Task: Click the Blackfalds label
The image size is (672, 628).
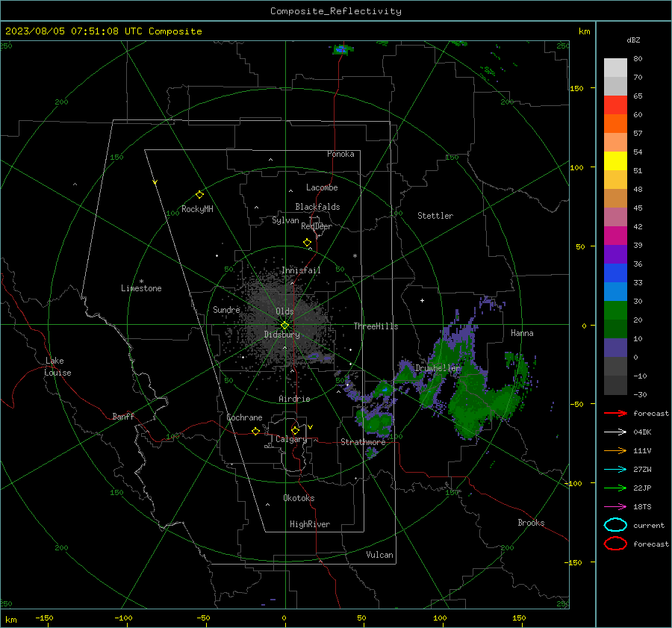Action: [x=317, y=207]
